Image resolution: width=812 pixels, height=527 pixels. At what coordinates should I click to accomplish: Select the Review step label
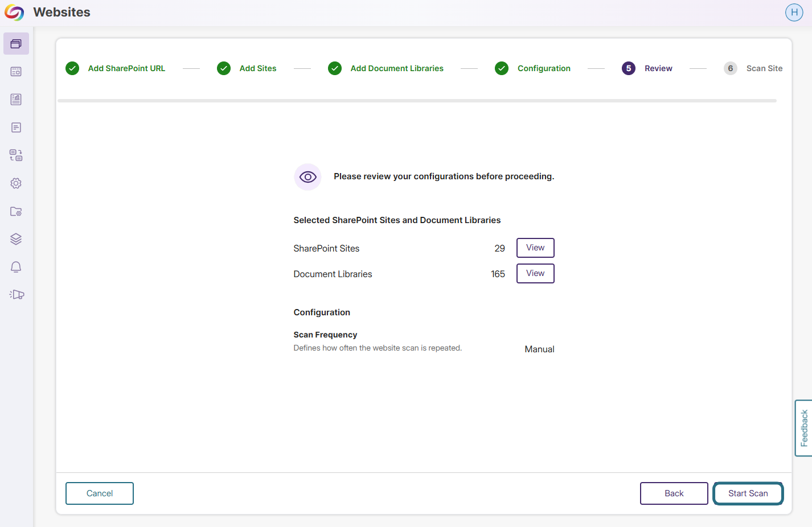pyautogui.click(x=658, y=68)
